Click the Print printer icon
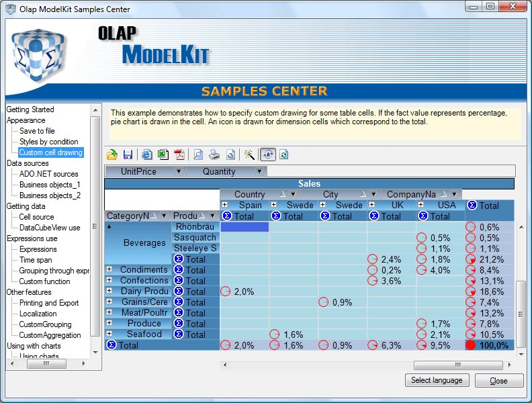532x403 pixels. 214,154
